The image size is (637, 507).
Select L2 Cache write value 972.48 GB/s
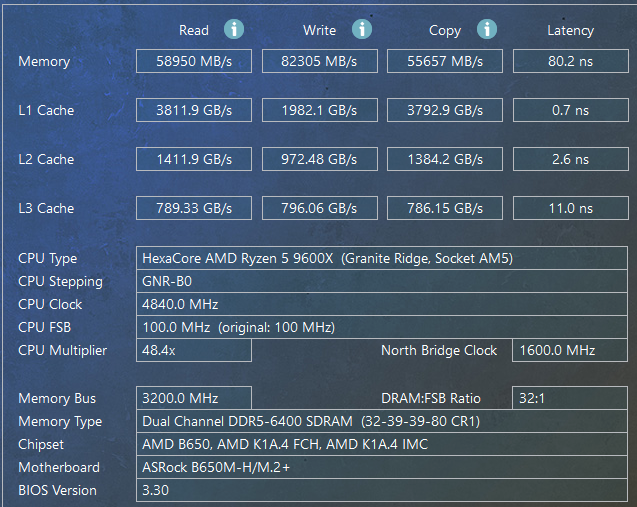pos(320,159)
